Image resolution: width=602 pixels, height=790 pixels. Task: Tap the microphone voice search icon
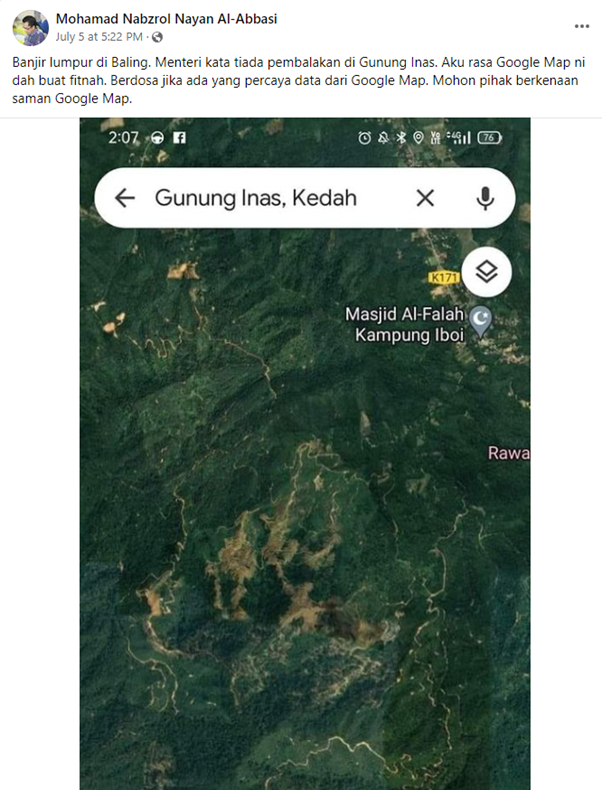click(485, 198)
